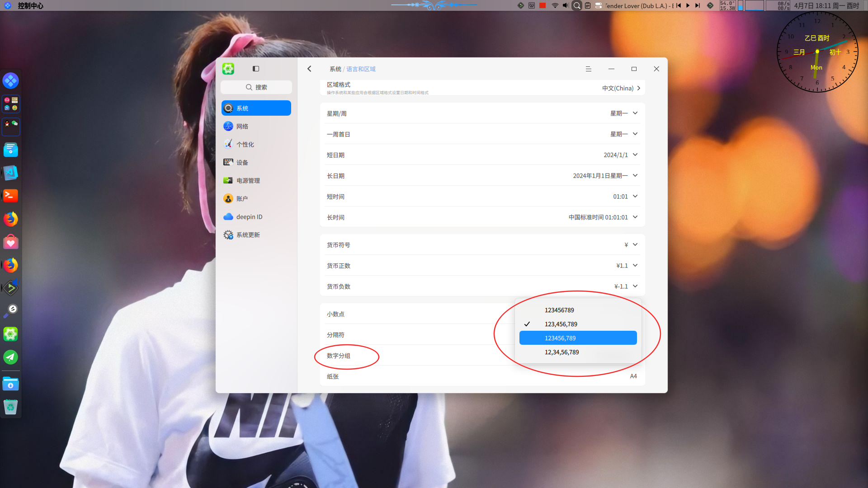Open the Telegram icon in the dock
Viewport: 868px width, 488px height.
[x=11, y=357]
